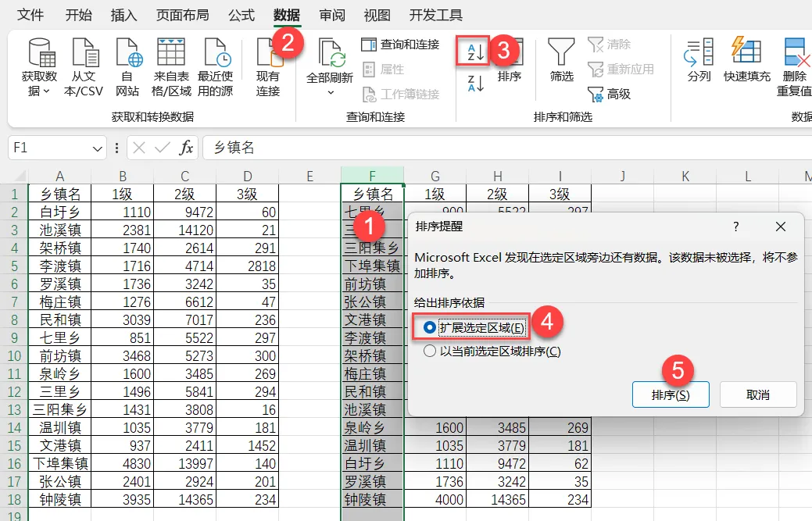
Task: Expand the 全部刷新 dropdown arrow
Action: click(x=331, y=93)
